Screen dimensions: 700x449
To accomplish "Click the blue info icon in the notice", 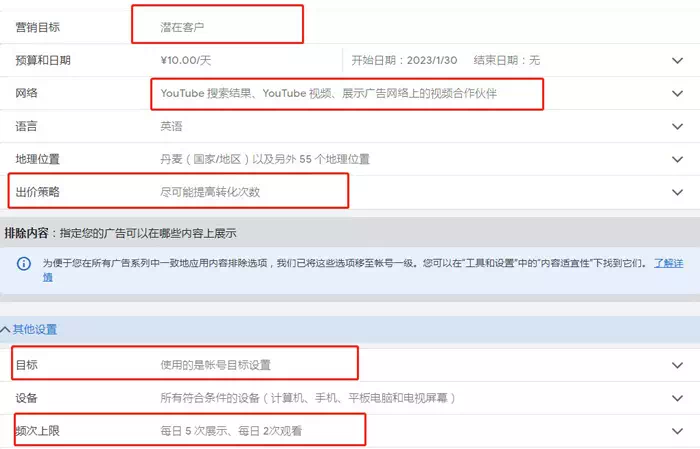I will 24,264.
